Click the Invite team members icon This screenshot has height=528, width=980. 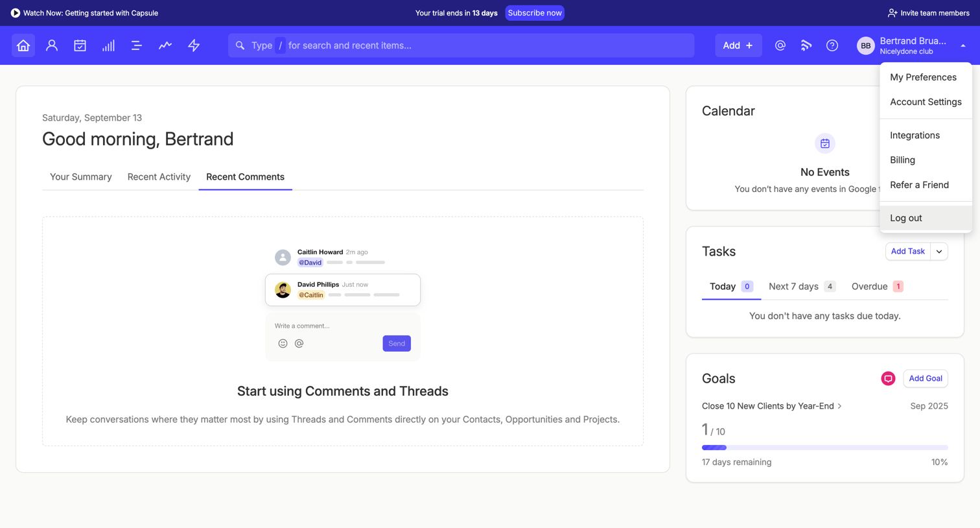click(x=892, y=13)
